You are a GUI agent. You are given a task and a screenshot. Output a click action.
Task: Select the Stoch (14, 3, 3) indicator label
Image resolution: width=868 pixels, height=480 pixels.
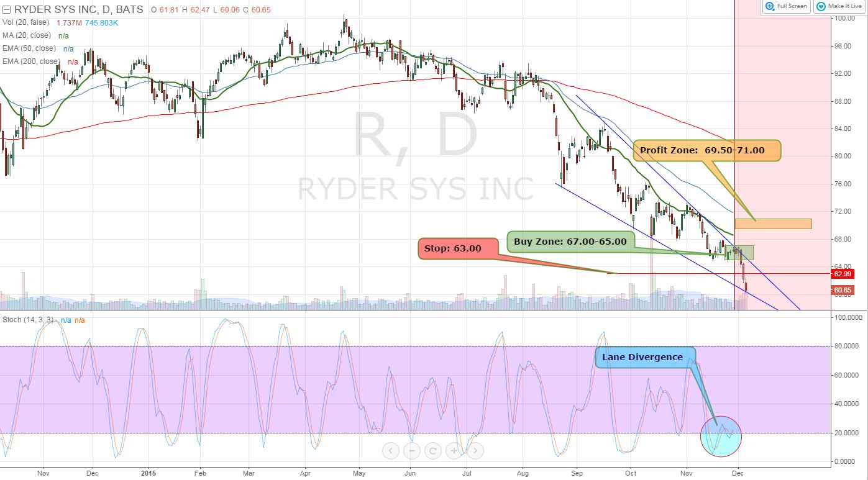pyautogui.click(x=29, y=319)
